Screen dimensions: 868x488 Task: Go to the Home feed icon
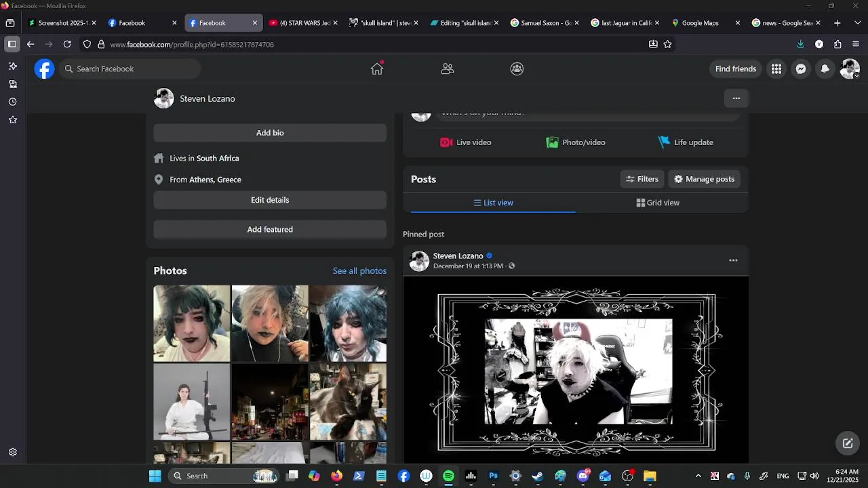(x=377, y=68)
